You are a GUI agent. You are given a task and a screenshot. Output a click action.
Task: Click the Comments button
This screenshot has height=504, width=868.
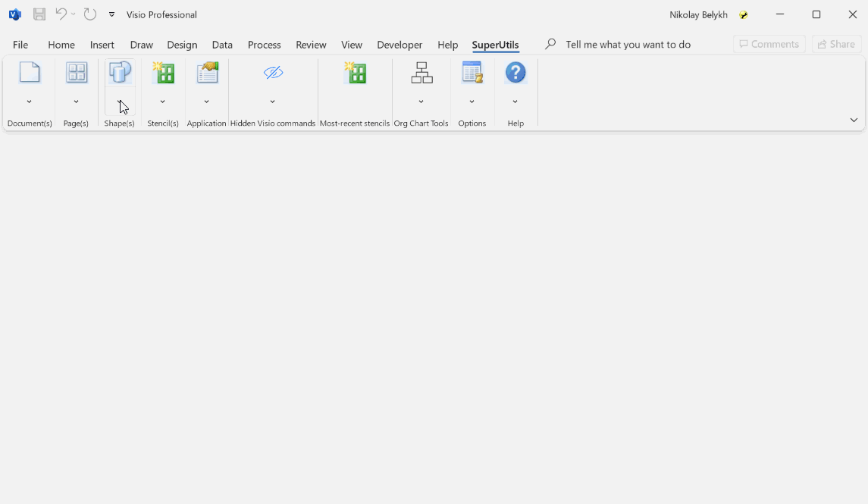769,44
